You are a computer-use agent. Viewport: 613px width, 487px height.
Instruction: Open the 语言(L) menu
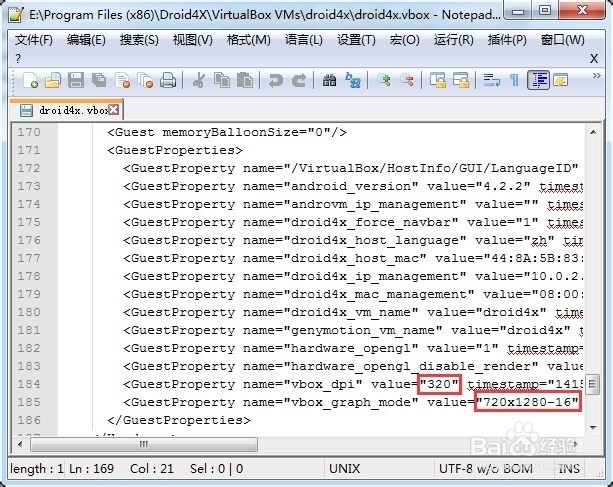(303, 40)
